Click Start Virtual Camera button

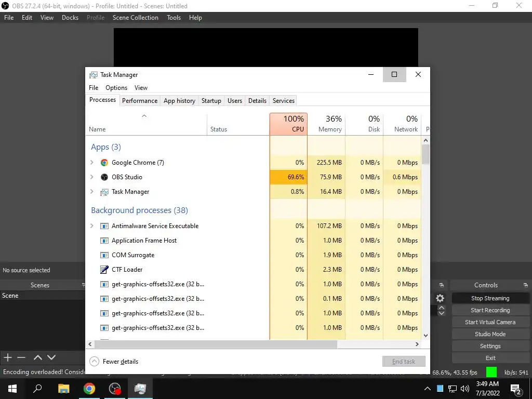point(490,322)
